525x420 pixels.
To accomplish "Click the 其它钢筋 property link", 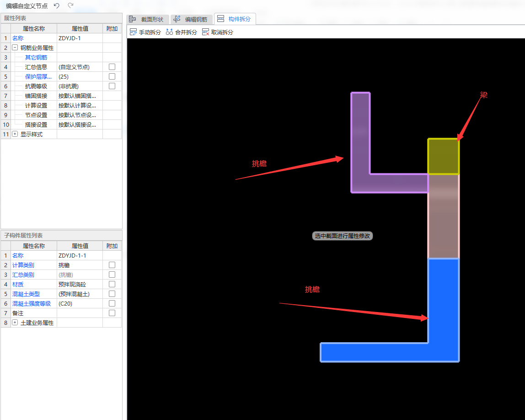I will pyautogui.click(x=36, y=58).
